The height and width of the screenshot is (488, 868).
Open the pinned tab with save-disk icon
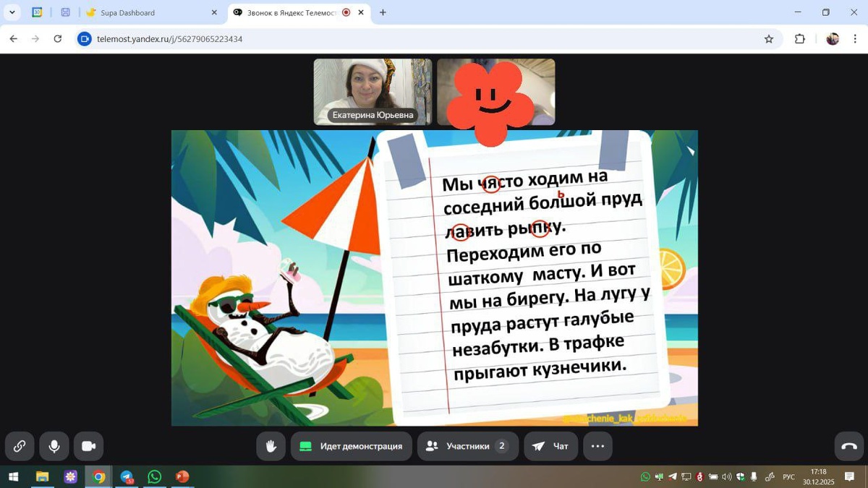click(x=65, y=12)
